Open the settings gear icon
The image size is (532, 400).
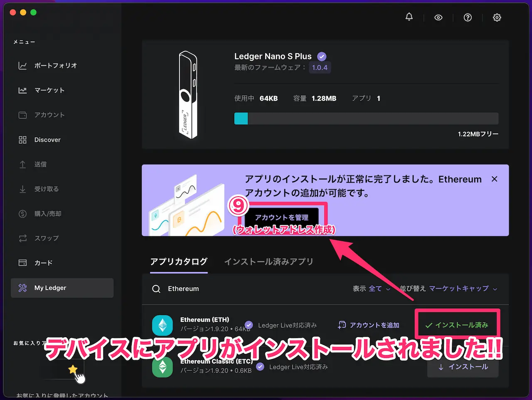[x=497, y=17]
